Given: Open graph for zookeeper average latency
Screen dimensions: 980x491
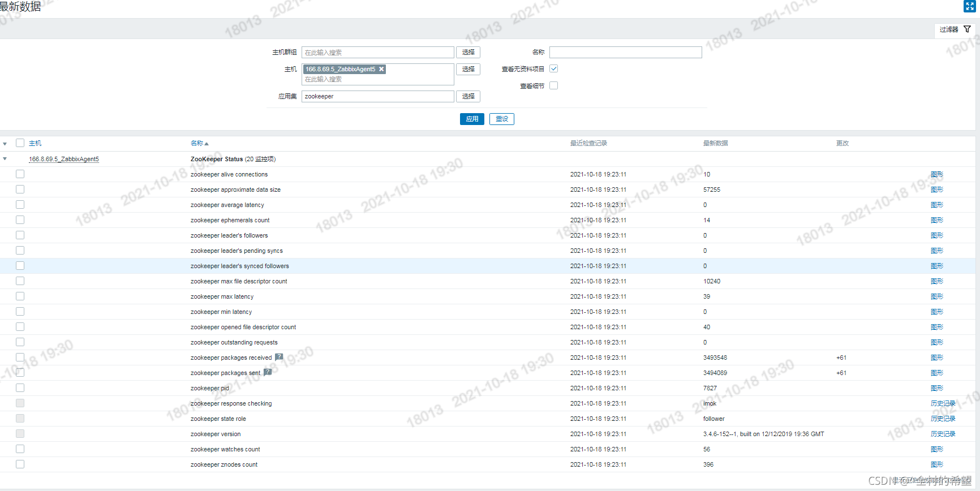Looking at the screenshot, I should [937, 205].
